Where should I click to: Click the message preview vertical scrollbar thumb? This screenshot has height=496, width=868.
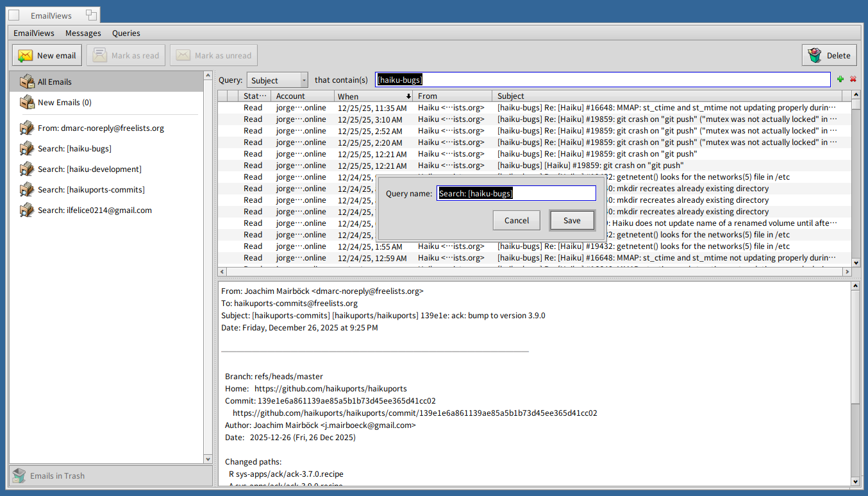pos(856,347)
